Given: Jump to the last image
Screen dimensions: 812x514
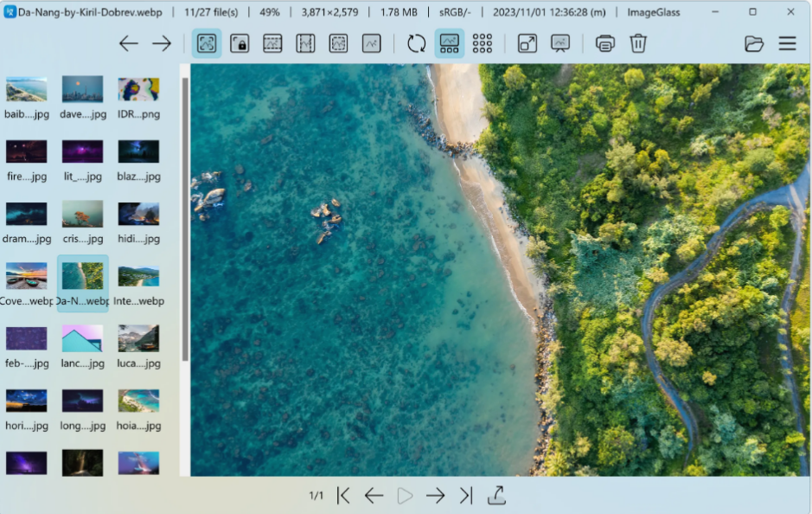Looking at the screenshot, I should click(466, 495).
